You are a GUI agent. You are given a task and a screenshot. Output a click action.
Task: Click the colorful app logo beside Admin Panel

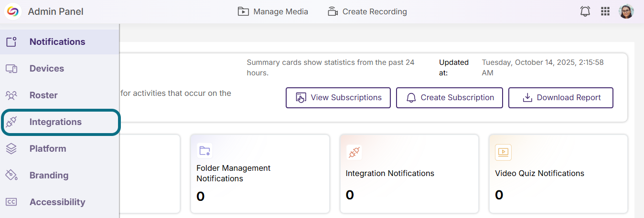coord(13,11)
